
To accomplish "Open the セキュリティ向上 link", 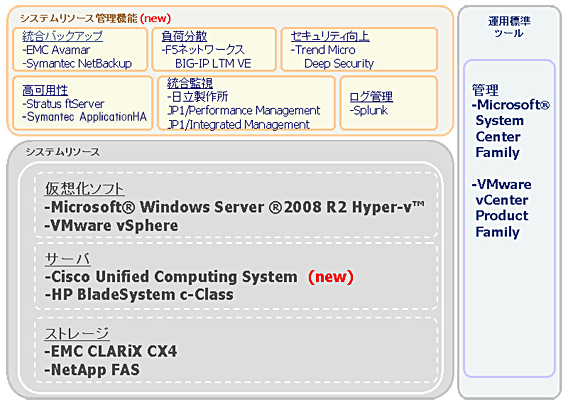I will (330, 36).
